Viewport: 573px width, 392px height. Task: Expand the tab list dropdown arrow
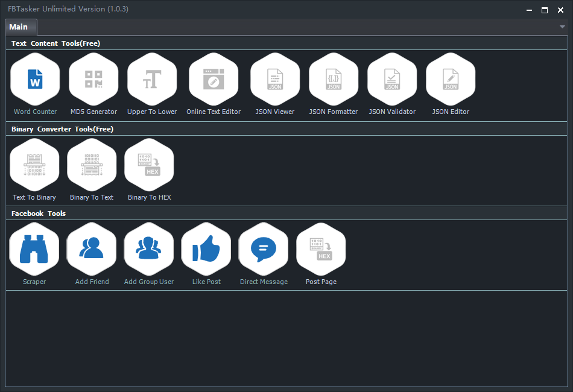[x=562, y=27]
